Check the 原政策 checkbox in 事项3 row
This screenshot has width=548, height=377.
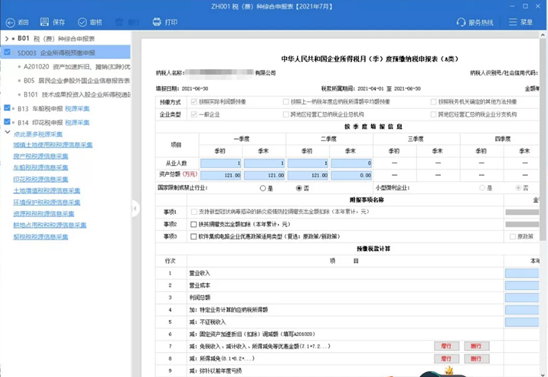pos(513,237)
